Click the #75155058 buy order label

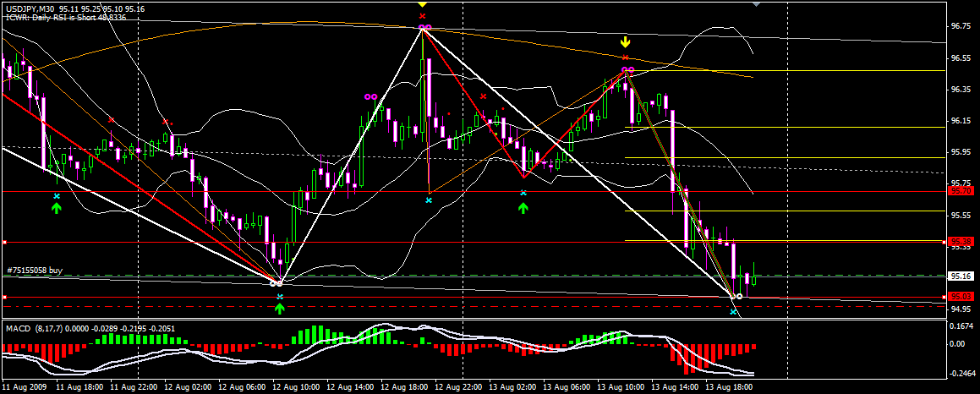(x=34, y=271)
